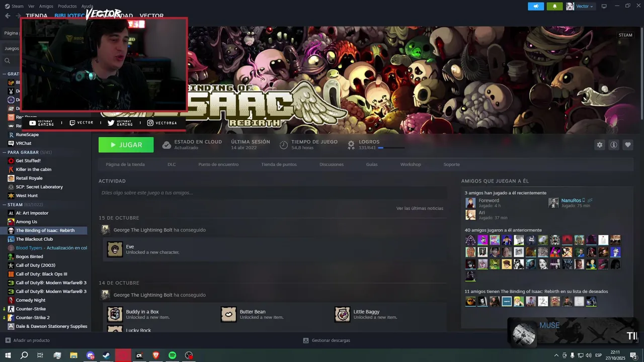
Task: Show game info circle icon
Action: 614,145
